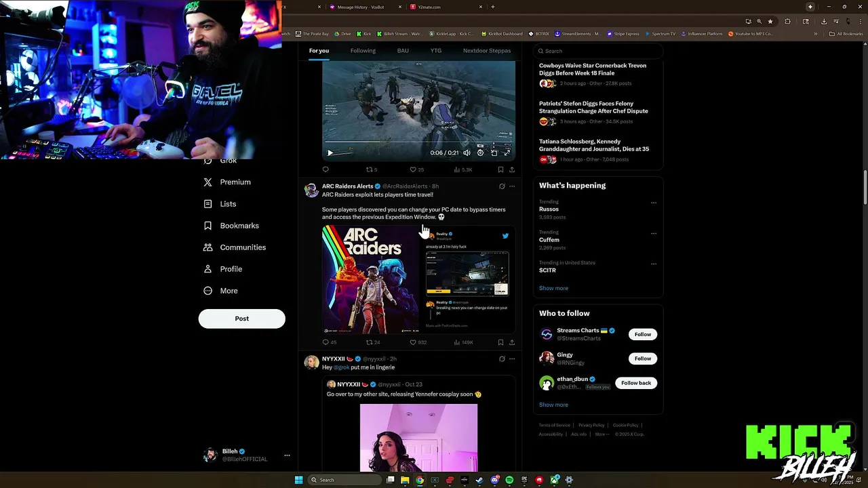Open account menu dots beside Billeh
The width and height of the screenshot is (868, 488).
pos(287,455)
